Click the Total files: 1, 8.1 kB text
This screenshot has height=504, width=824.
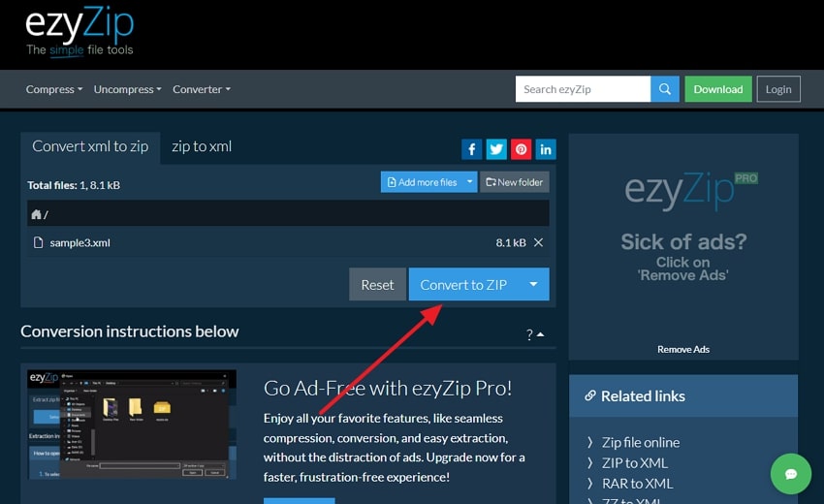tap(74, 185)
